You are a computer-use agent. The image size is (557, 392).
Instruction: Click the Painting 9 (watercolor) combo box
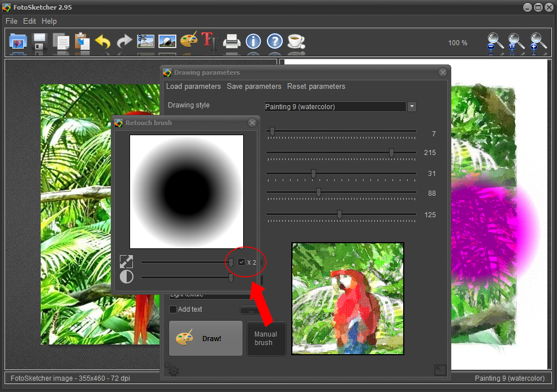(335, 106)
